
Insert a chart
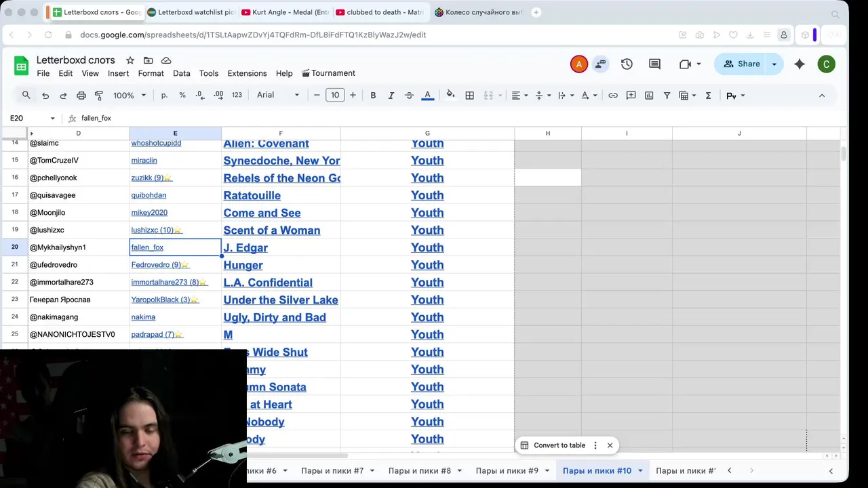649,96
